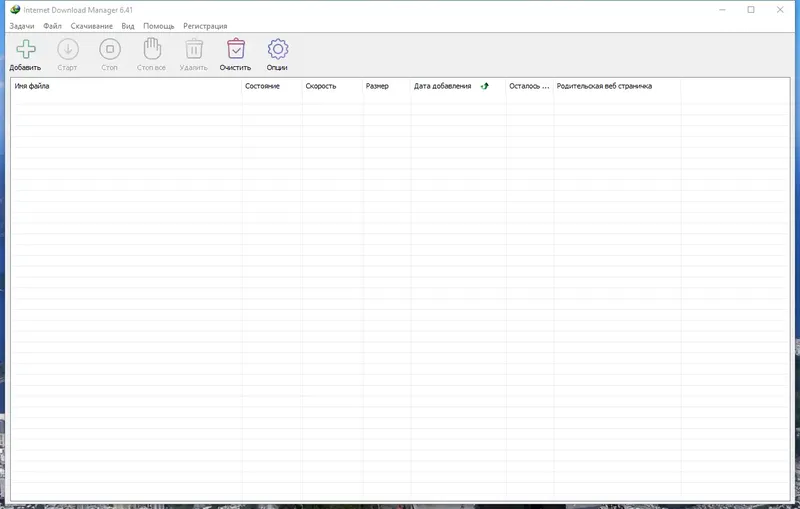Close the Internet Download Manager window

click(780, 10)
